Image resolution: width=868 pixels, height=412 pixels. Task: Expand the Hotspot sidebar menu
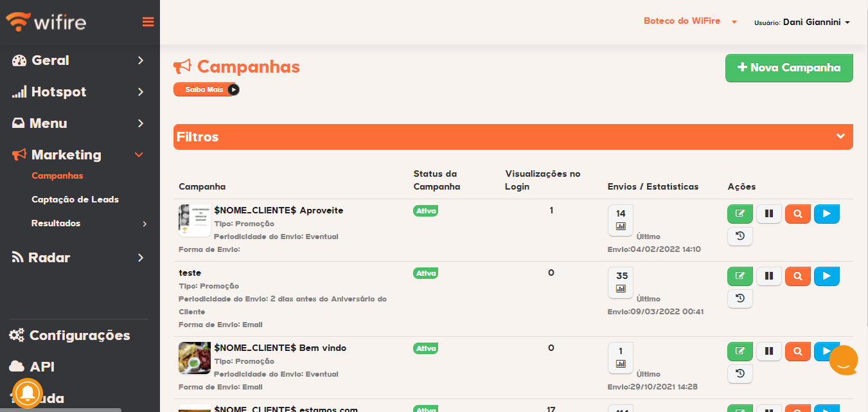(80, 92)
